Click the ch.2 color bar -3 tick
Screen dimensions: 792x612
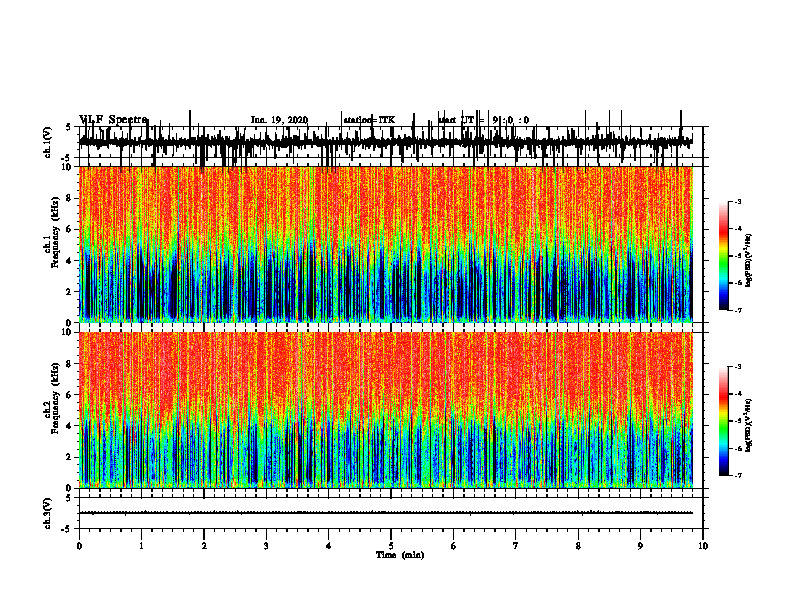pyautogui.click(x=738, y=367)
